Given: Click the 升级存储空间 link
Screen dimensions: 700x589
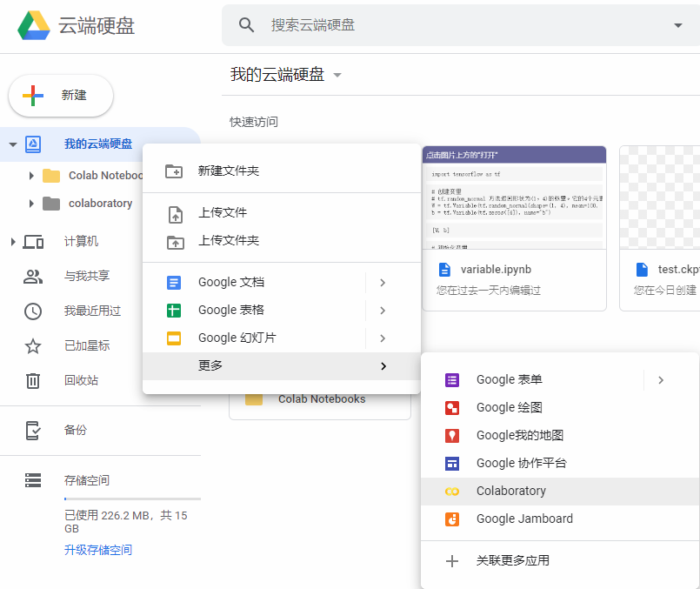Looking at the screenshot, I should point(98,550).
